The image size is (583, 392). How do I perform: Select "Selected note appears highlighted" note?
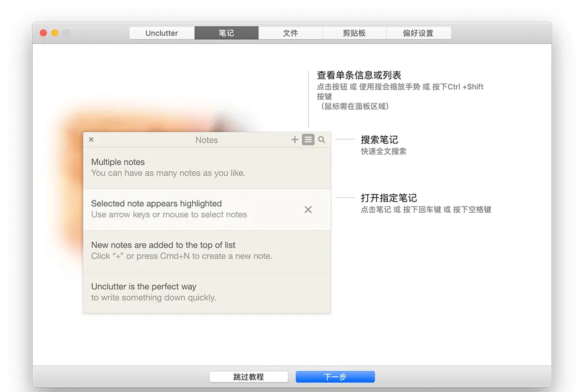pyautogui.click(x=207, y=209)
